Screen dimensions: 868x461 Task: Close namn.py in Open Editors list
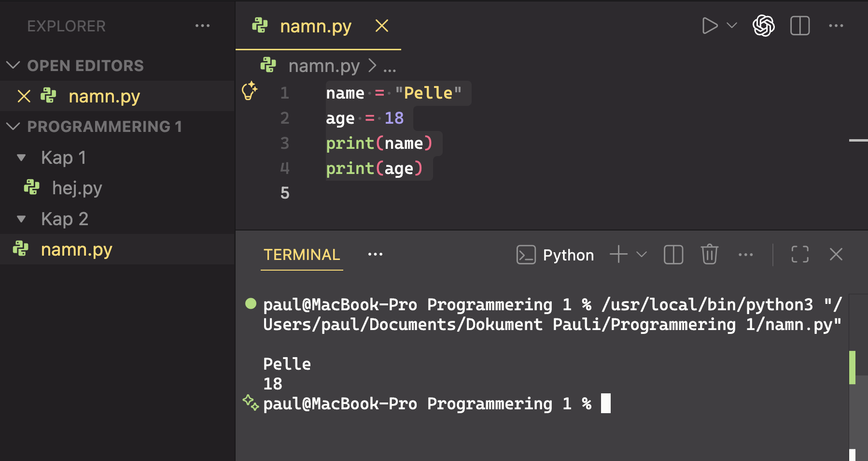(x=24, y=96)
